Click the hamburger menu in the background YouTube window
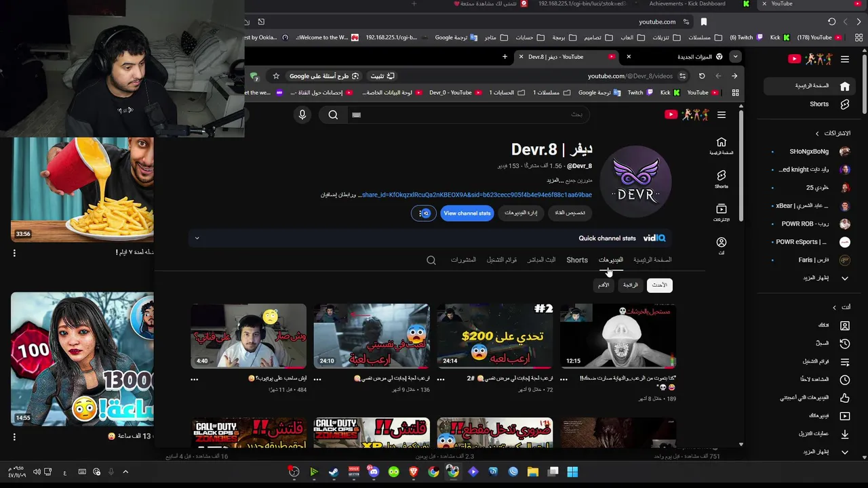868x488 pixels. click(845, 59)
